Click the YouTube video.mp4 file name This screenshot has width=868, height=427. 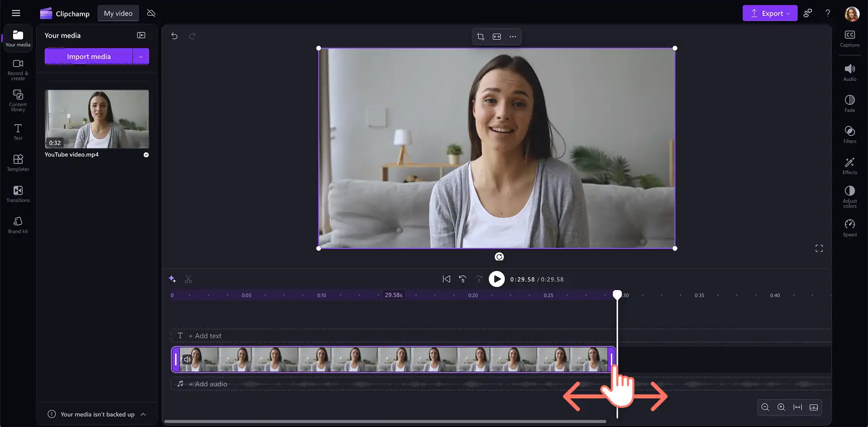tap(72, 155)
